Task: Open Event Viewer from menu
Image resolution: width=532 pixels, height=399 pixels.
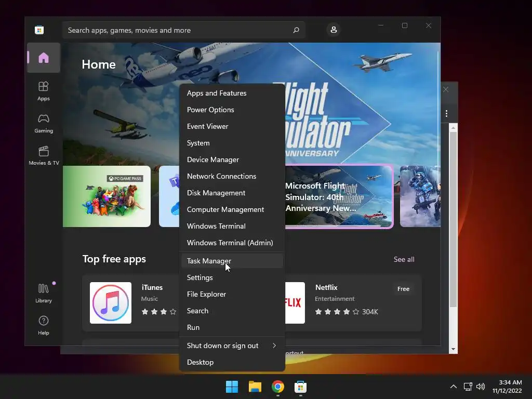Action: point(232,126)
